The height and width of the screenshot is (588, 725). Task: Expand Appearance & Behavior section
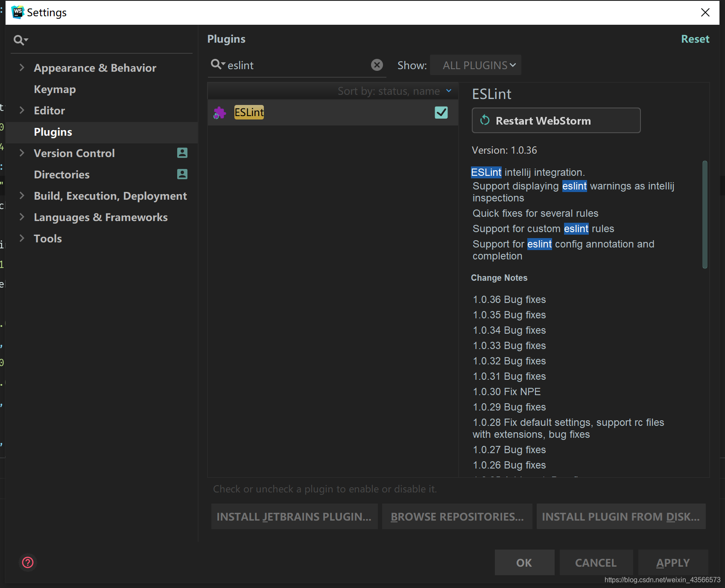coord(22,67)
